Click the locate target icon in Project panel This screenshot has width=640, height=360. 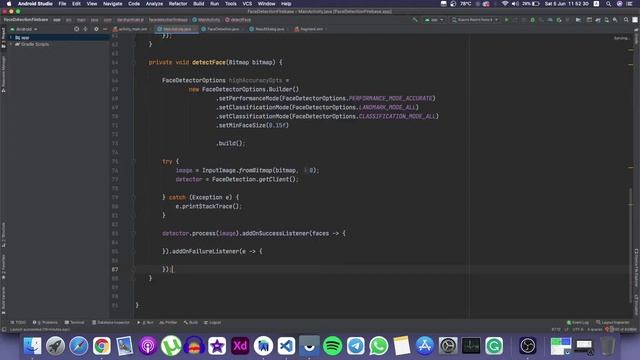[x=76, y=29]
